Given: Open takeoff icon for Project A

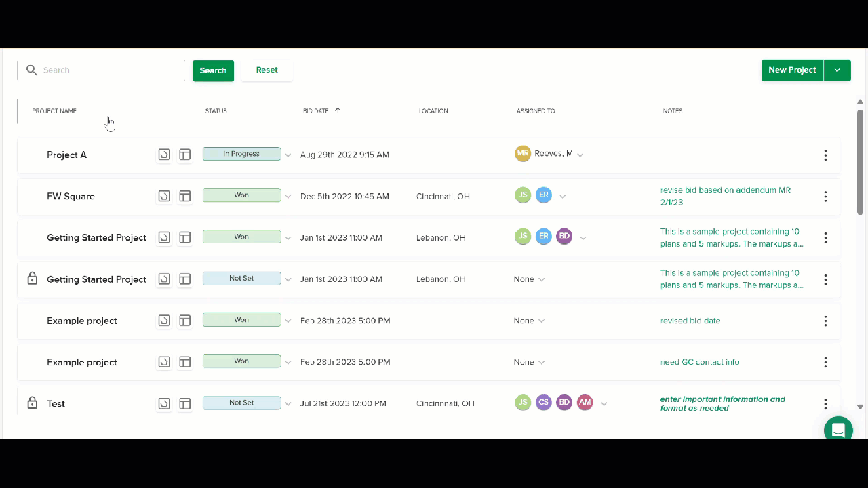Looking at the screenshot, I should pos(164,155).
